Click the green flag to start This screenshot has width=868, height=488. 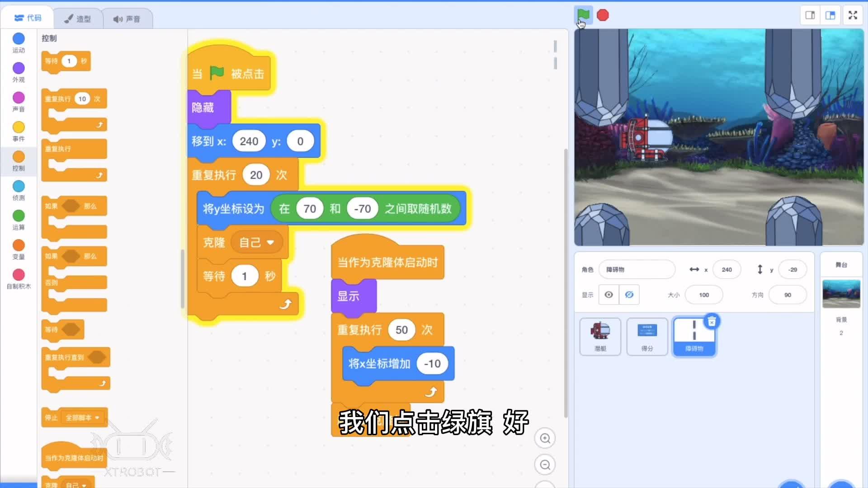tap(583, 15)
